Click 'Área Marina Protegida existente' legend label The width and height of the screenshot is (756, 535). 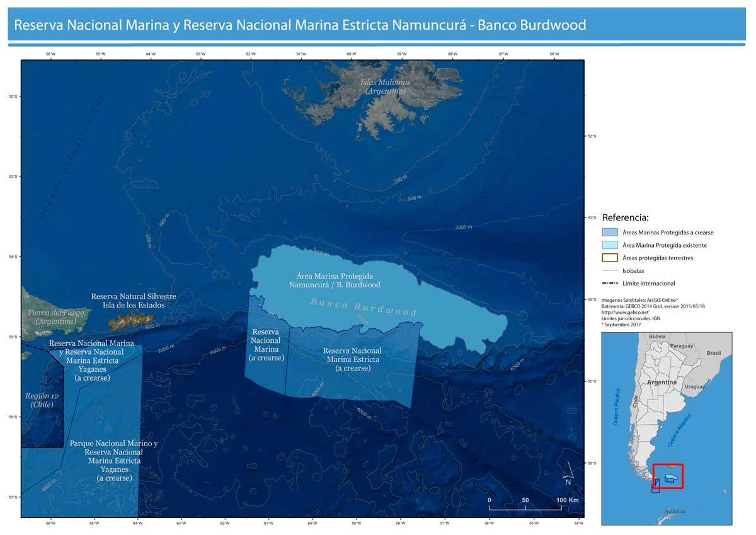(x=665, y=245)
